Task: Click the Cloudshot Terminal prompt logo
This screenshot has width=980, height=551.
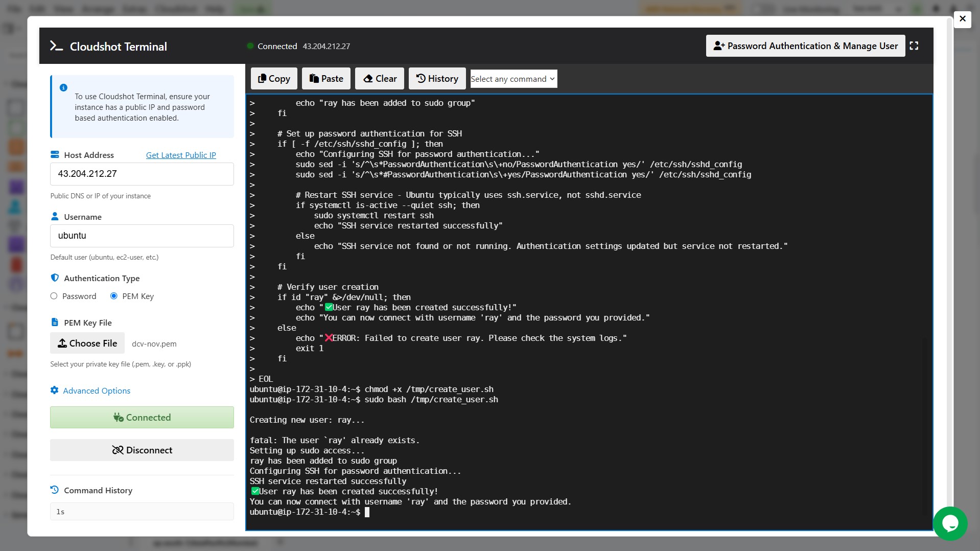Action: [56, 46]
